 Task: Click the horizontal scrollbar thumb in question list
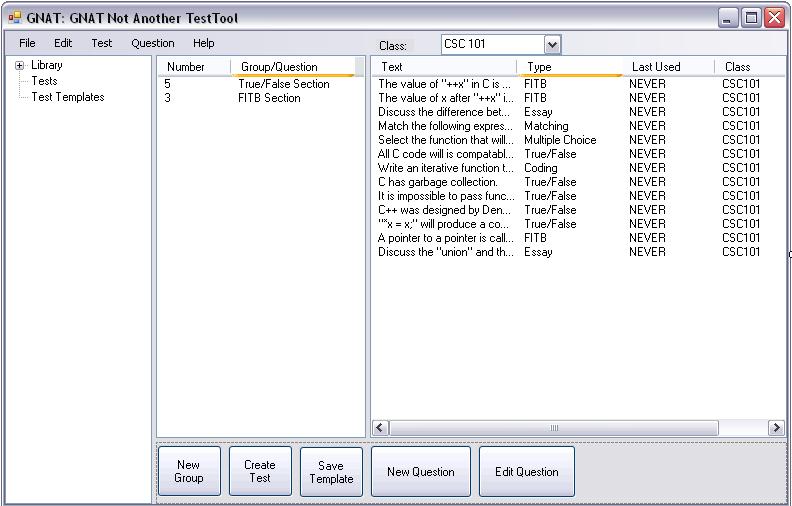(554, 428)
